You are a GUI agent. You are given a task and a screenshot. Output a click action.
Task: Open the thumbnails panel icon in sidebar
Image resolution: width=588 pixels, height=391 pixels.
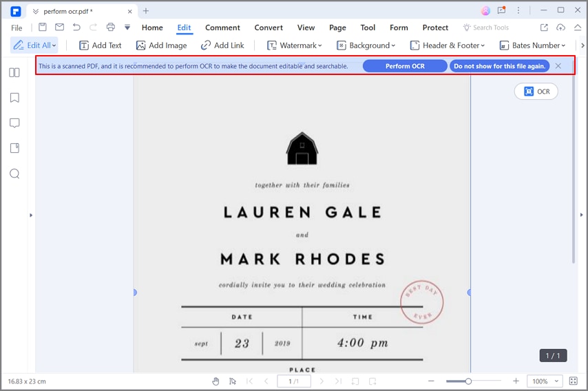[14, 72]
